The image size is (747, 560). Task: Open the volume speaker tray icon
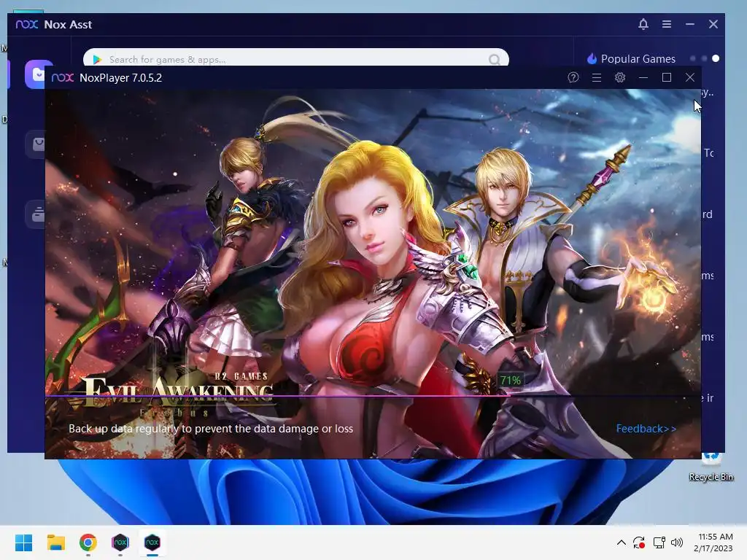click(x=676, y=542)
